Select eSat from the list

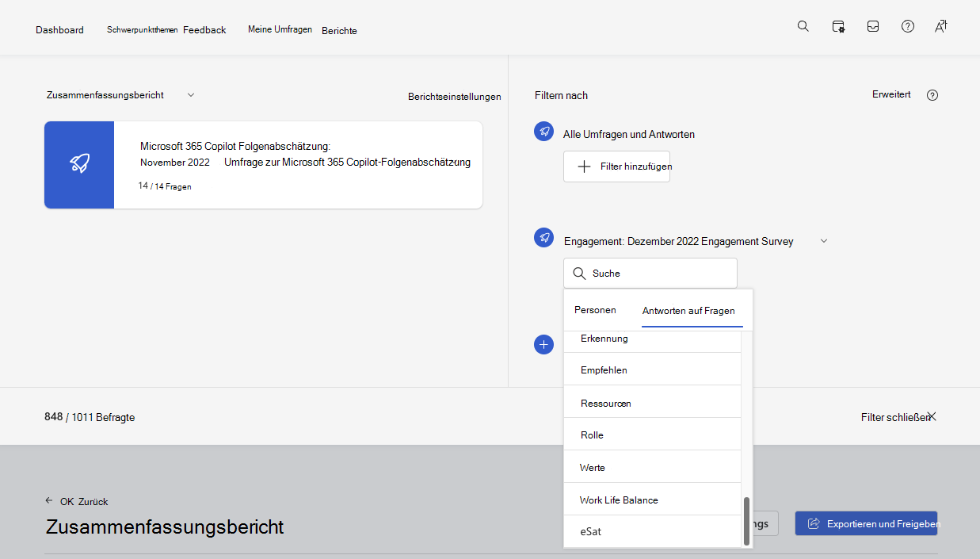(x=652, y=531)
